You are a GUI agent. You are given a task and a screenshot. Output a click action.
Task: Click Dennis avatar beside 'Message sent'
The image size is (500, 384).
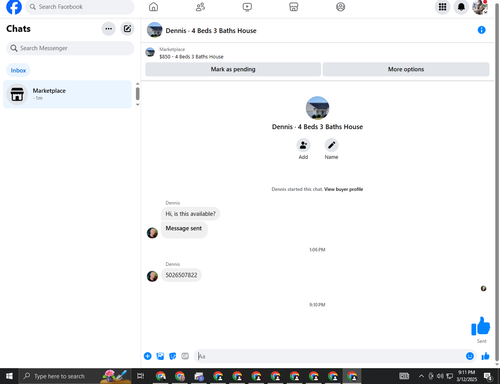click(152, 233)
